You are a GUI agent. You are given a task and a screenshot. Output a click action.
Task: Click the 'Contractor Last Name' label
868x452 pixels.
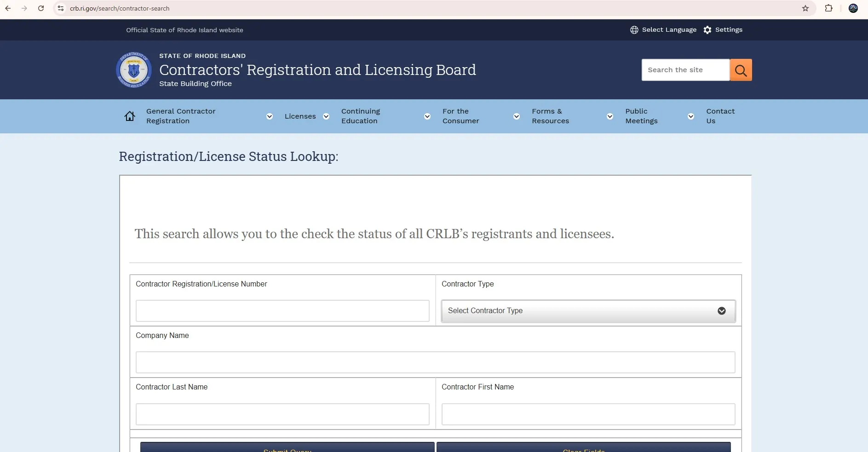[x=172, y=387]
